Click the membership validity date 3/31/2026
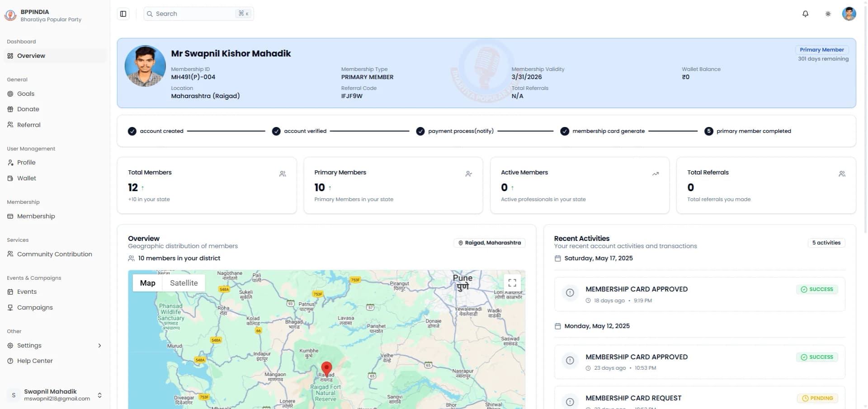The height and width of the screenshot is (409, 868). 527,77
